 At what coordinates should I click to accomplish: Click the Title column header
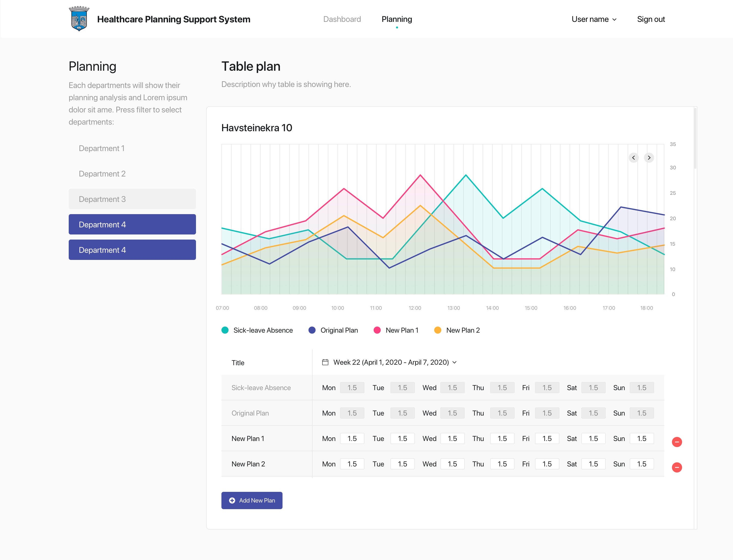click(x=238, y=363)
